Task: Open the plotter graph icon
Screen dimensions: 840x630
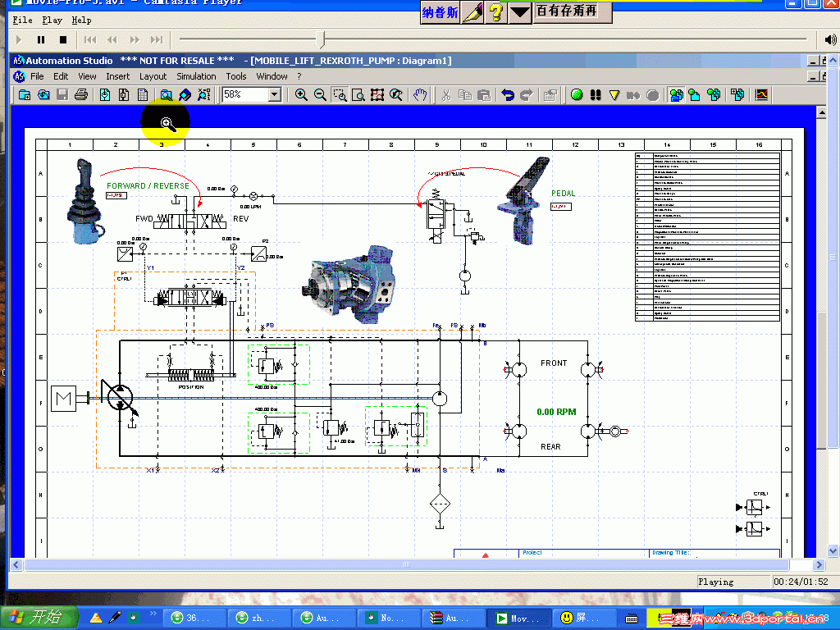Action: pyautogui.click(x=761, y=95)
